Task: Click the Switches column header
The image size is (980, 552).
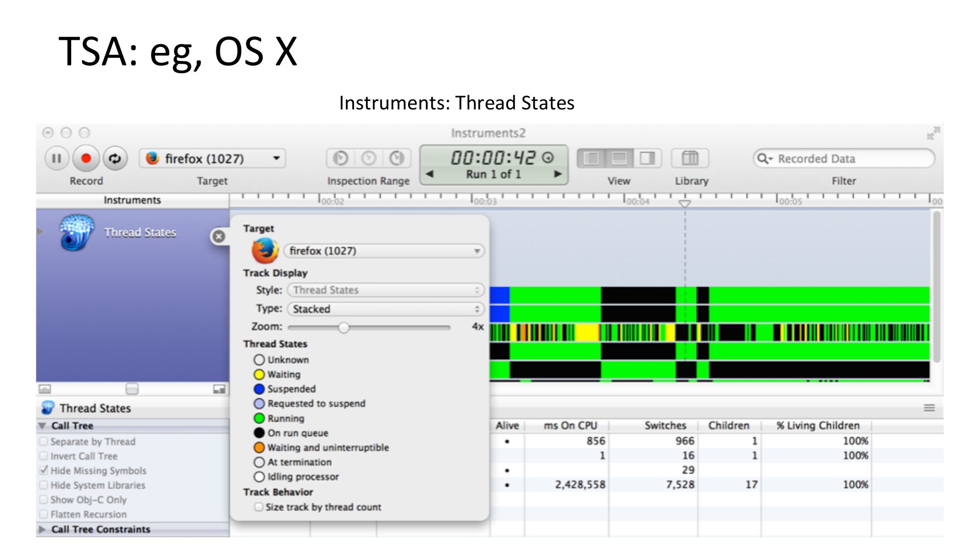Action: [665, 425]
